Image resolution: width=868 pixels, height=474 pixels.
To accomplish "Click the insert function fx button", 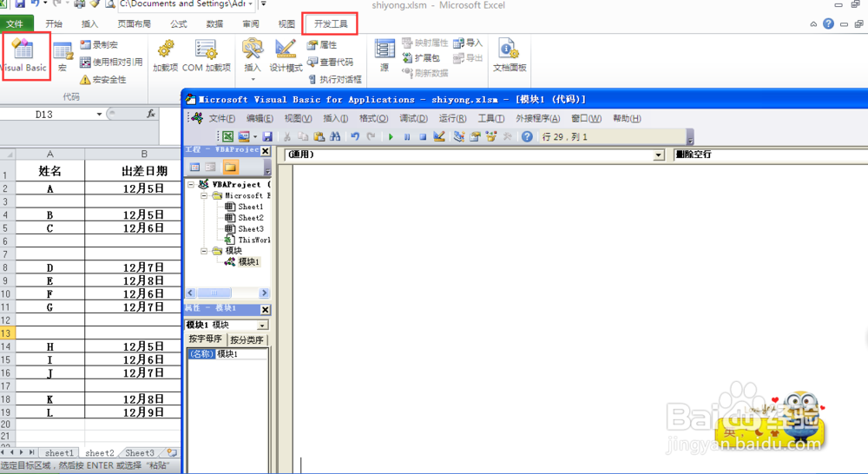I will (x=150, y=114).
